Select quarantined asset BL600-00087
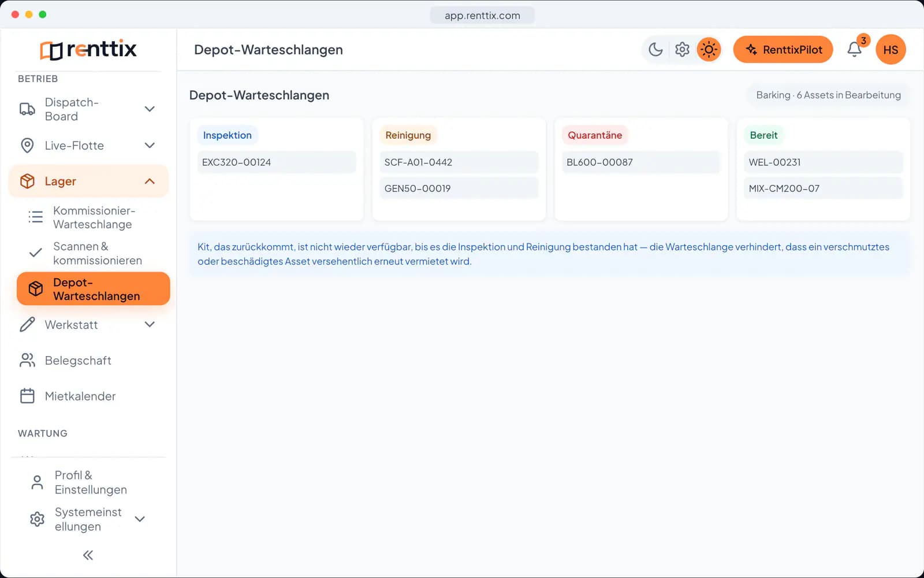924x578 pixels. 641,162
